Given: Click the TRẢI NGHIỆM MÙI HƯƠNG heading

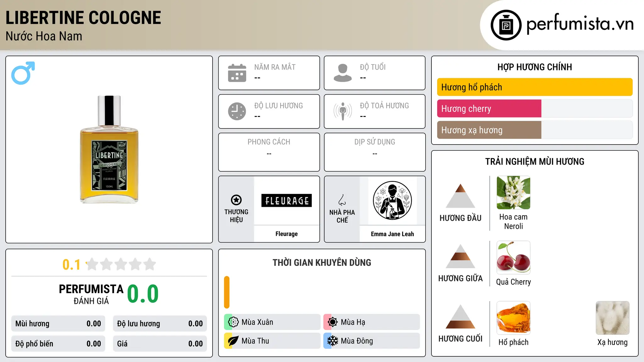Looking at the screenshot, I should 535,162.
